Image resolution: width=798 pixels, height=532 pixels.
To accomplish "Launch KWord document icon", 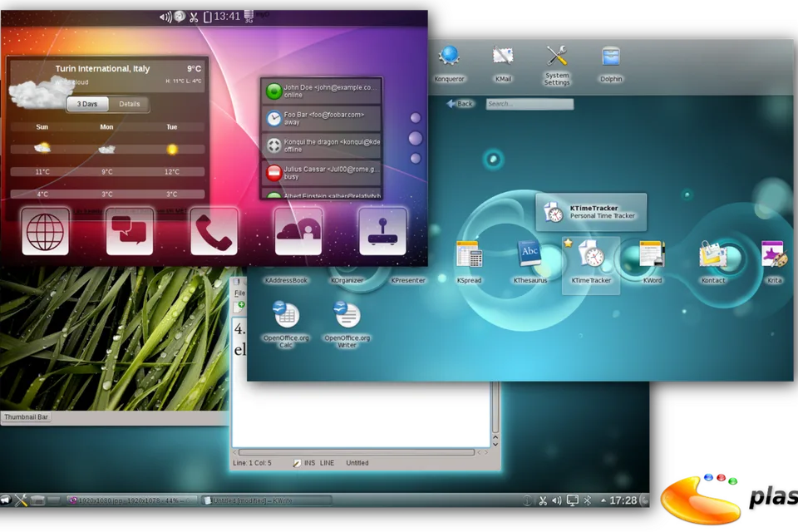I will (652, 254).
